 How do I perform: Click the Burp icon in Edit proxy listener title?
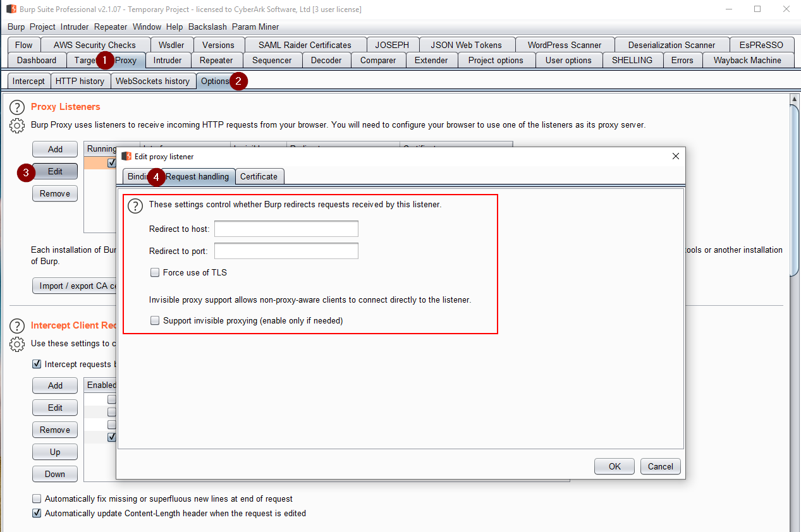pyautogui.click(x=126, y=156)
